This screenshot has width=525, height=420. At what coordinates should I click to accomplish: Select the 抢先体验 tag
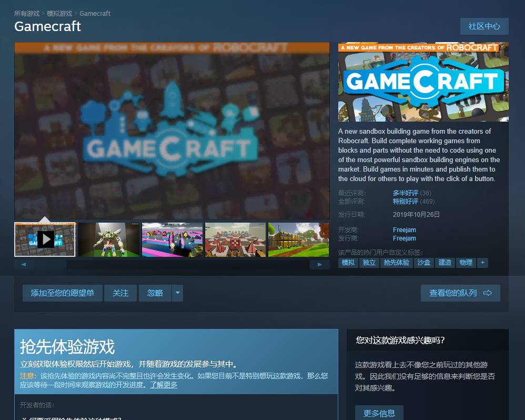tap(397, 263)
